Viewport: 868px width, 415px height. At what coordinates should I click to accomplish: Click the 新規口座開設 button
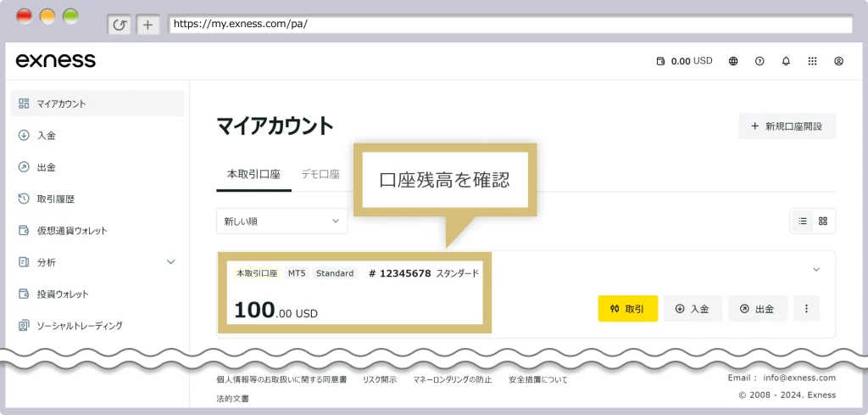pyautogui.click(x=787, y=126)
